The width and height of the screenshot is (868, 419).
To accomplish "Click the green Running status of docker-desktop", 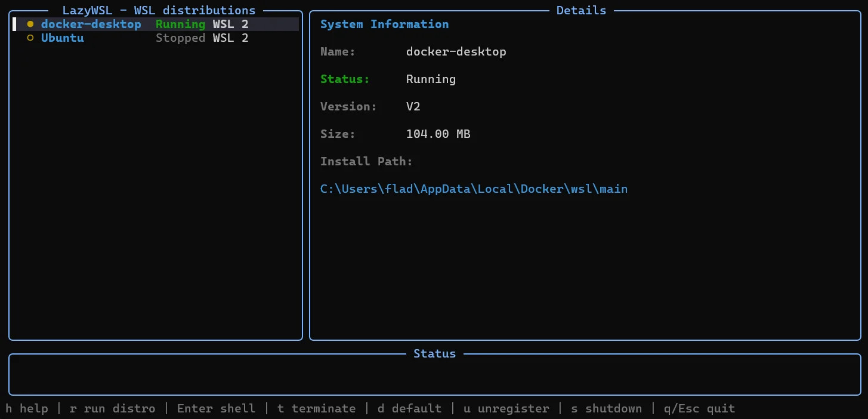I will (x=180, y=24).
